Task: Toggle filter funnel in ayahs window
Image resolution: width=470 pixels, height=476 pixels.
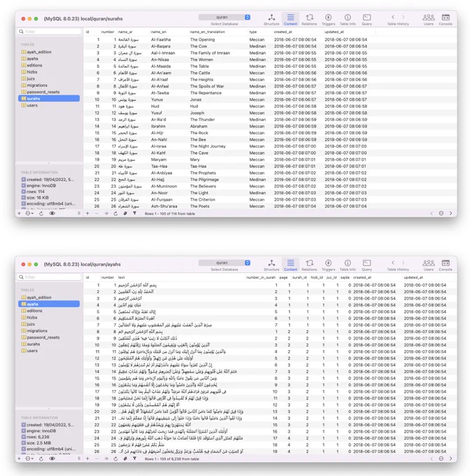Action: 134,458
